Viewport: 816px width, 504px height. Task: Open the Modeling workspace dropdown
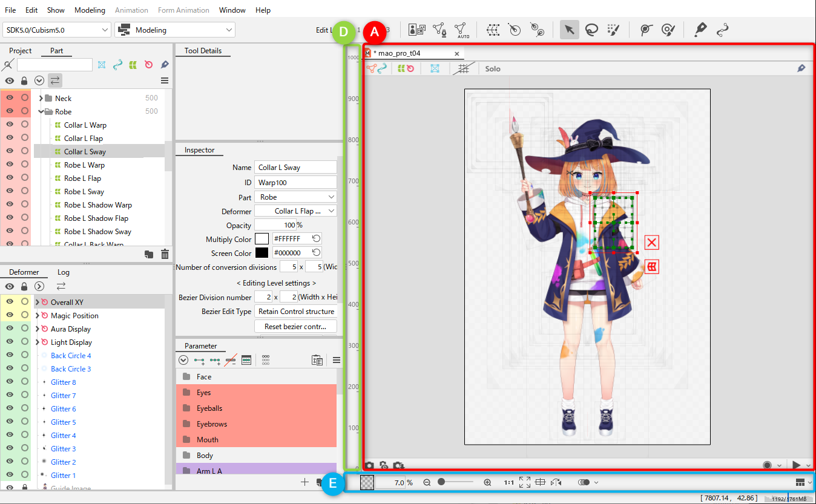[x=175, y=30]
